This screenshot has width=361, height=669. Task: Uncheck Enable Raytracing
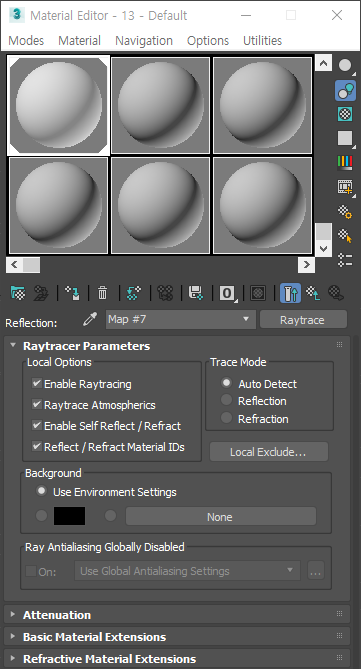click(37, 383)
